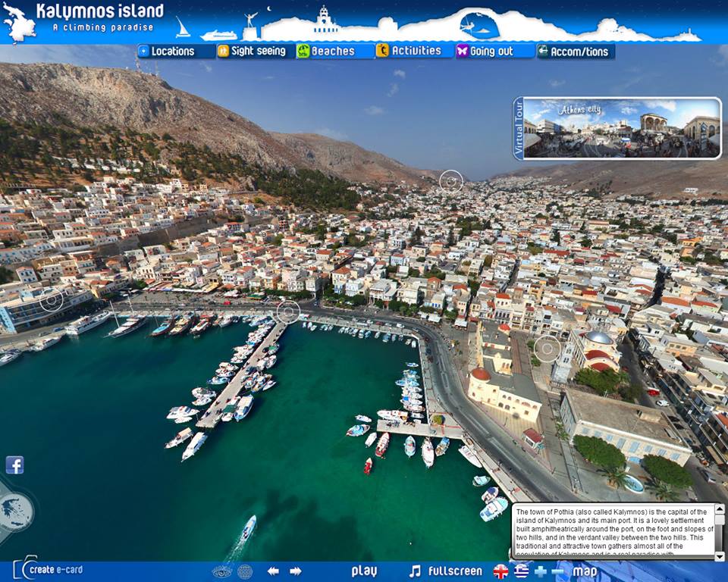
Task: Click the Going out butterfly icon
Action: [462, 51]
